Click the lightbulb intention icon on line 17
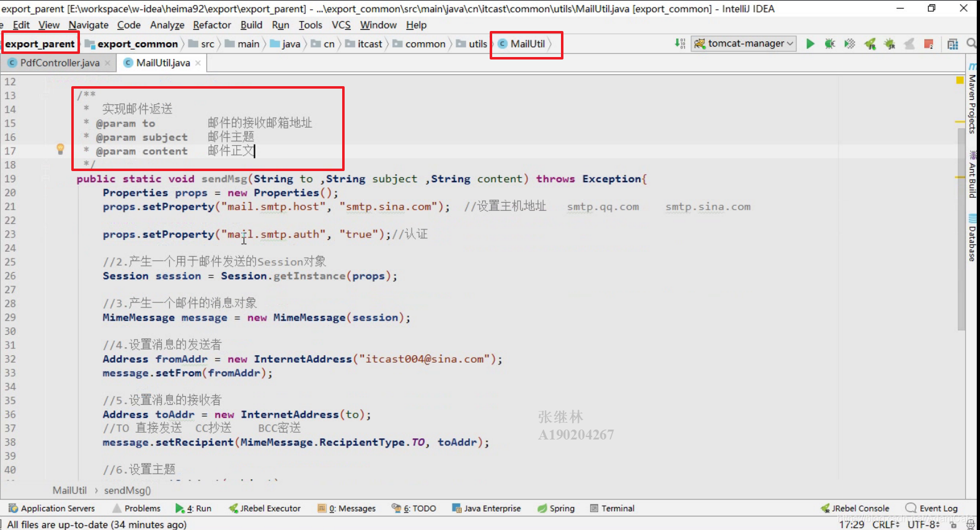This screenshot has width=980, height=530. click(60, 149)
